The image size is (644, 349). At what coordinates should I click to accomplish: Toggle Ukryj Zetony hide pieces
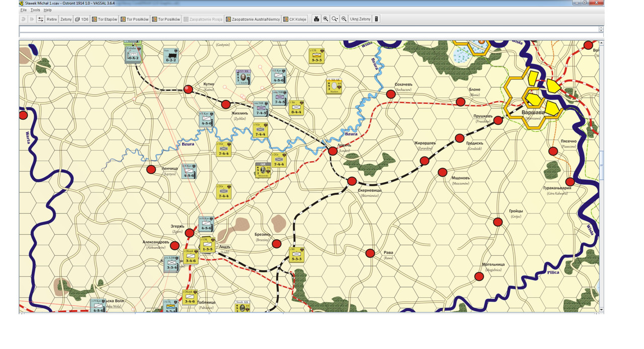360,19
